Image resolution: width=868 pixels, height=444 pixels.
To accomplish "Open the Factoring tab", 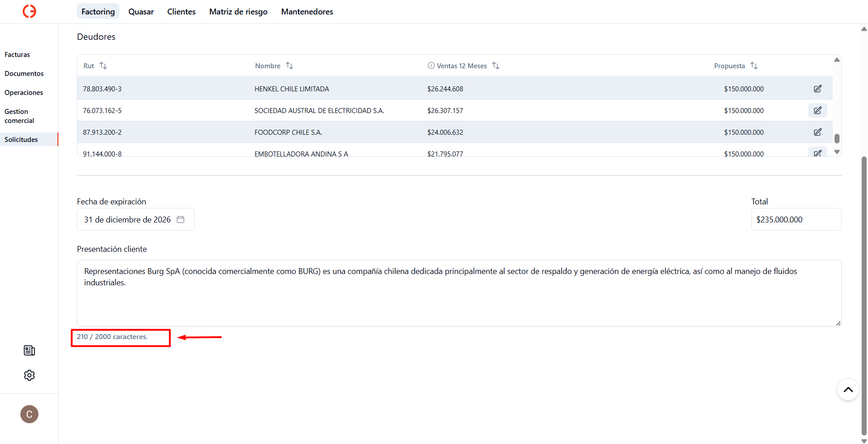I will pos(98,11).
